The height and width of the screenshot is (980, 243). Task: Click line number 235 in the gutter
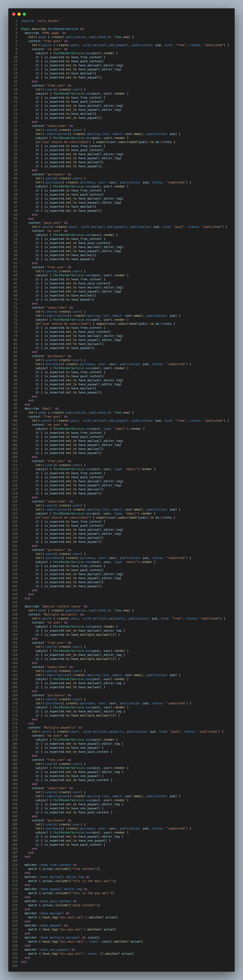coord(15,966)
